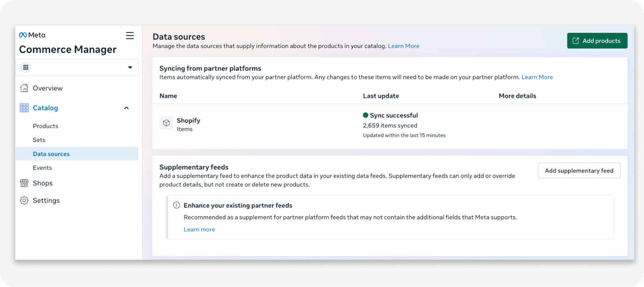
Task: Click the Last update column header
Action: [381, 96]
